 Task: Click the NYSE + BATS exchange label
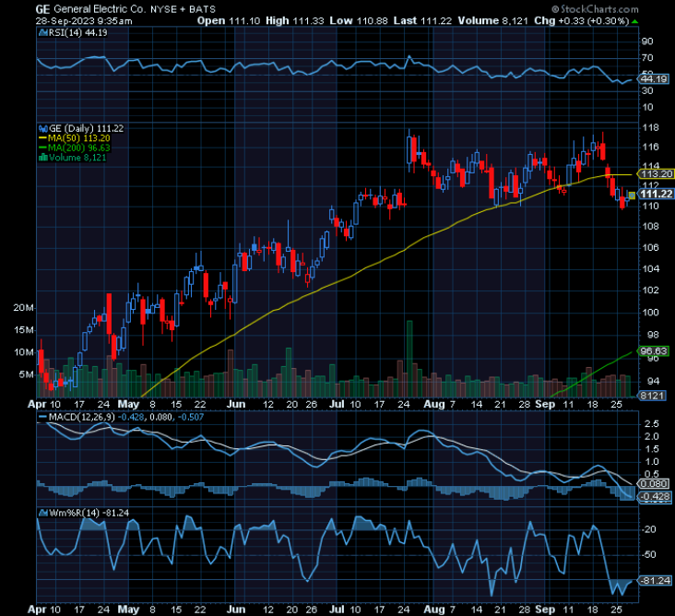point(183,9)
